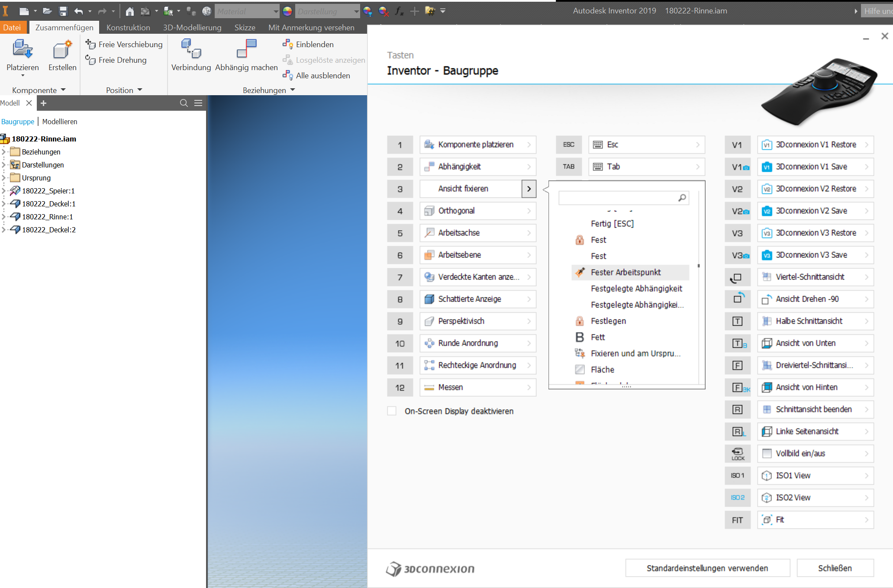Click the Erstellen component icon
Viewport: 893px width, 588px height.
pyautogui.click(x=62, y=49)
